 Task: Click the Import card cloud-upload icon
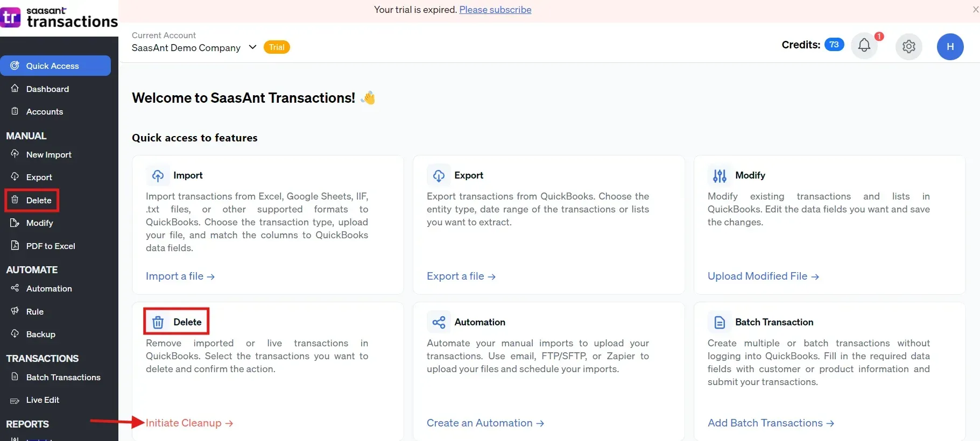point(158,175)
